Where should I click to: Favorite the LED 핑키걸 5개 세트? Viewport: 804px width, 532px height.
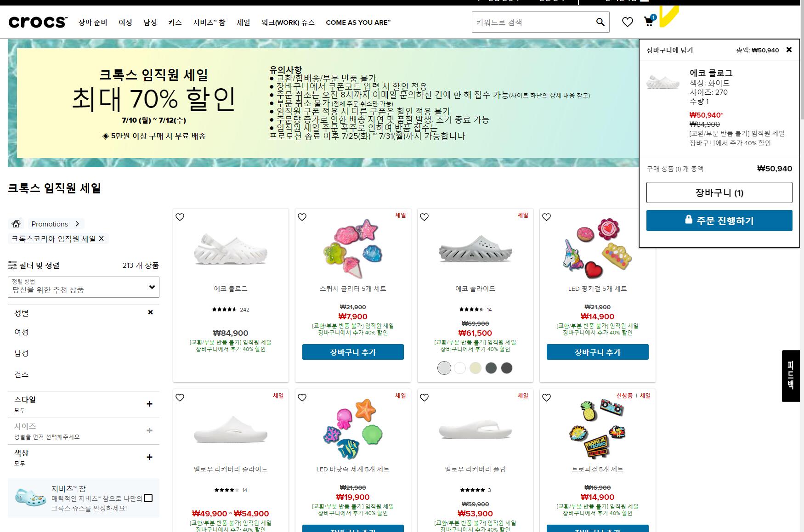click(547, 217)
